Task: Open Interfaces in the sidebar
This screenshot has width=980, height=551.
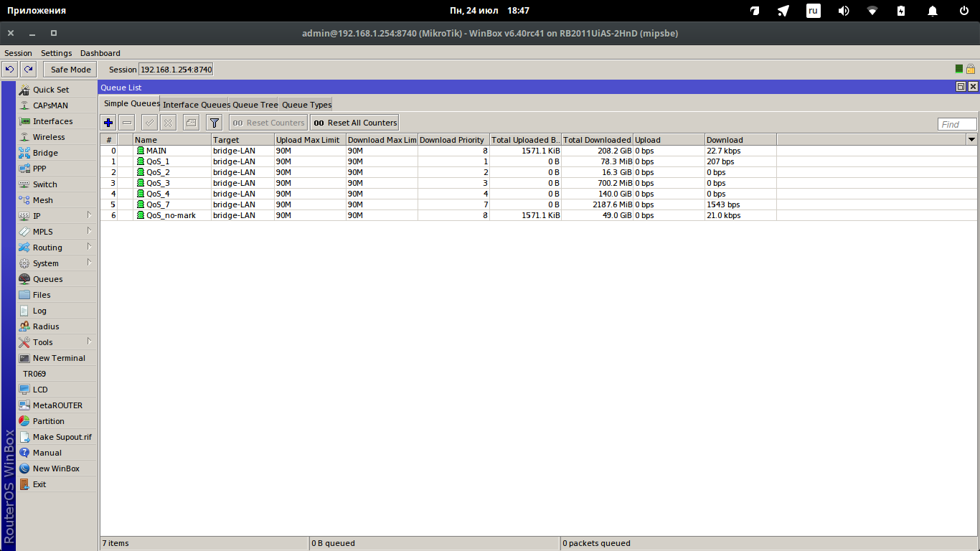Action: [x=57, y=121]
